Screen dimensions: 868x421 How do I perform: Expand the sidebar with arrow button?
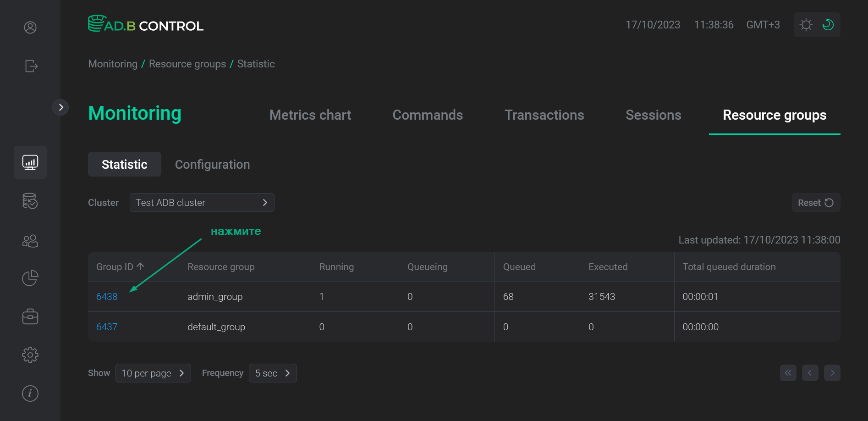tap(60, 107)
